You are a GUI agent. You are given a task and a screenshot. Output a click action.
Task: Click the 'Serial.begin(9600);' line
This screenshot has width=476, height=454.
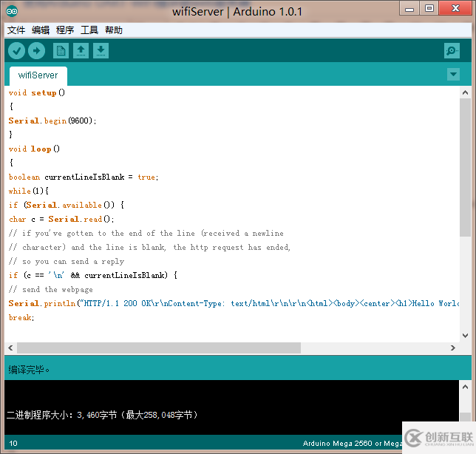pos(52,121)
